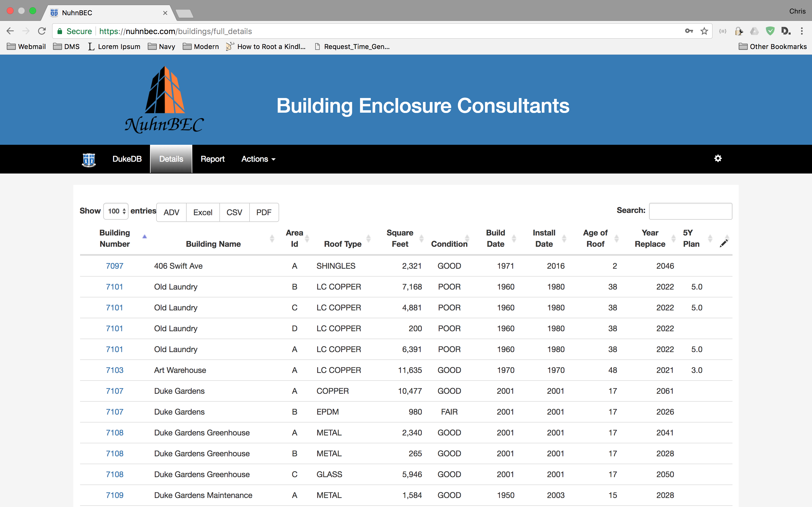Sort table by Condition column
The width and height of the screenshot is (812, 507).
click(x=449, y=244)
